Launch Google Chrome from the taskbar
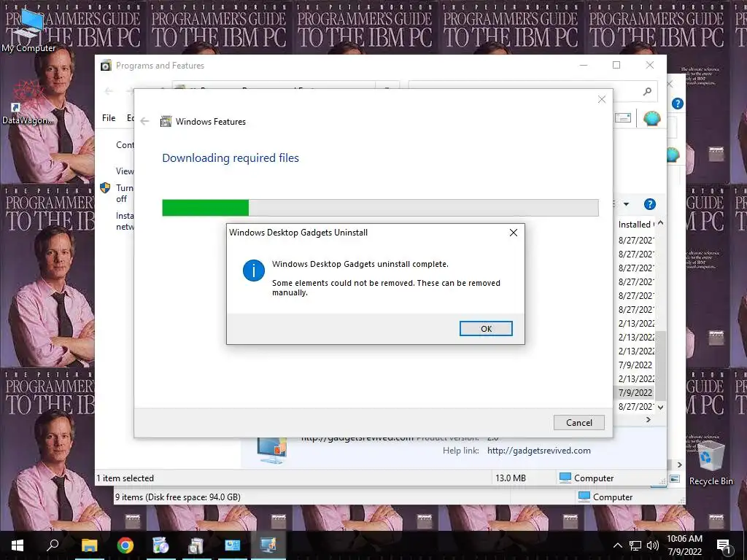 pos(125,545)
